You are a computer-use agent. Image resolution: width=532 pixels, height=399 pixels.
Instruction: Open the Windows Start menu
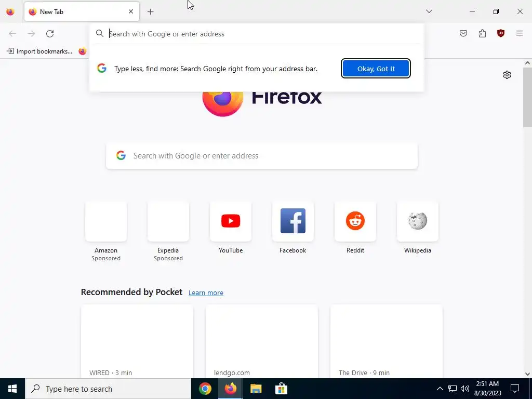12,389
